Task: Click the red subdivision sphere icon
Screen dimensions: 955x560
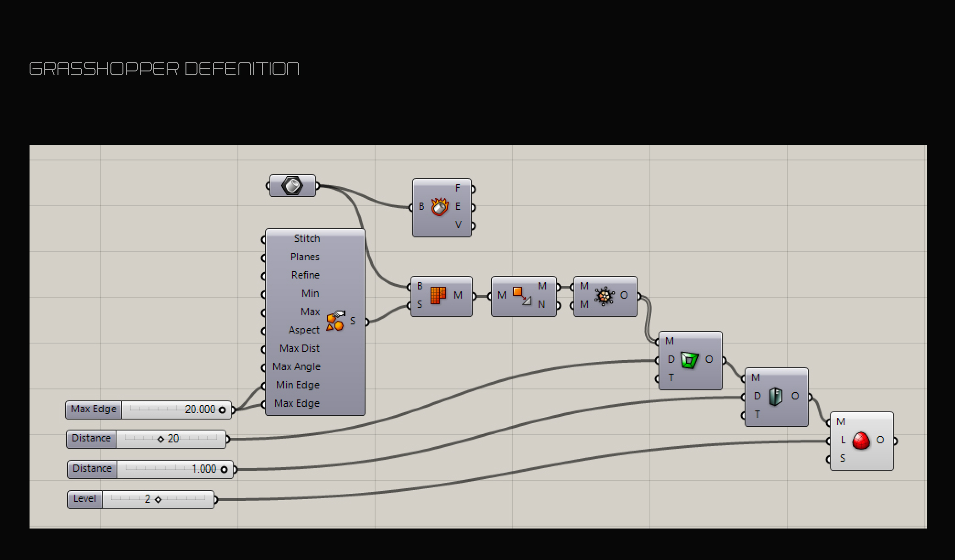Action: coord(861,441)
